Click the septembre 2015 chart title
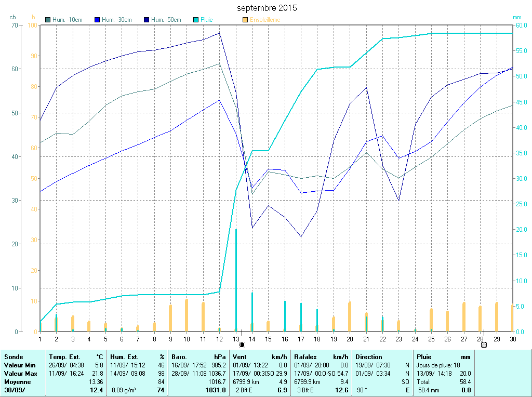The height and width of the screenshot is (397, 532). (267, 8)
